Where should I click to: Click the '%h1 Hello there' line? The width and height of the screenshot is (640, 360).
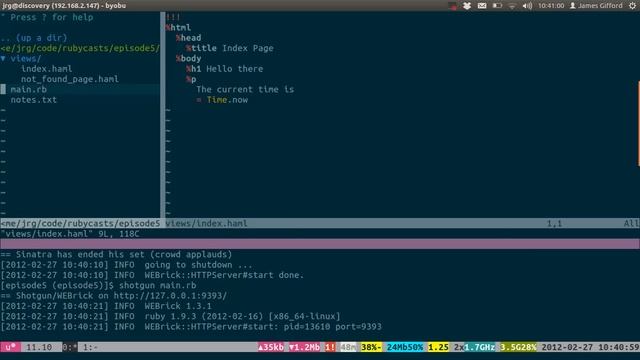(x=224, y=69)
